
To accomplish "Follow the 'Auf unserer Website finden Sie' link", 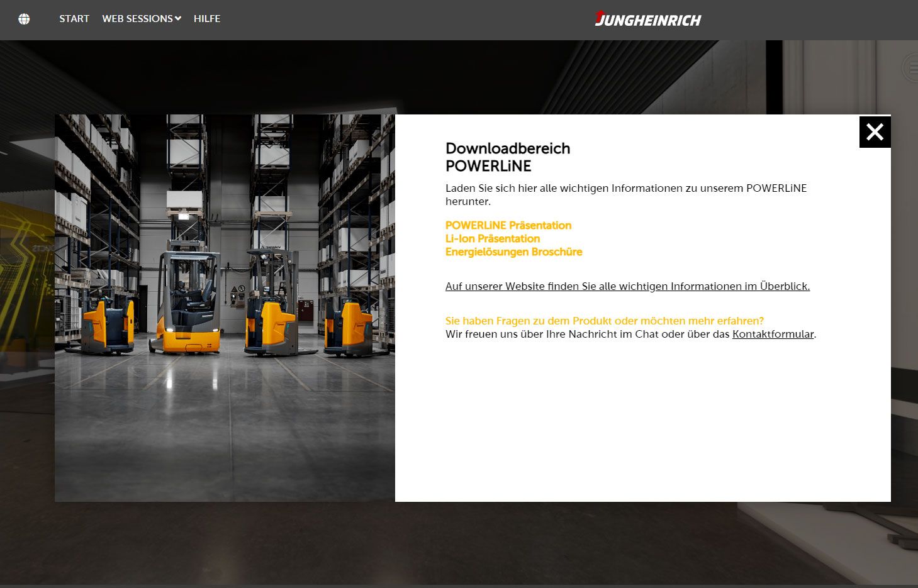I will pyautogui.click(x=627, y=286).
